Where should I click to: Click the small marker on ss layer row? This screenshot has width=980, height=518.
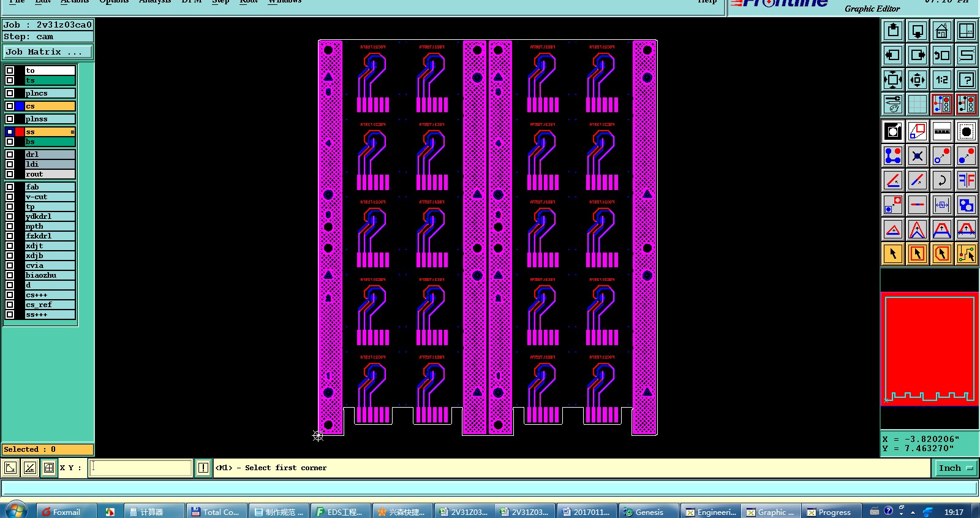click(72, 132)
